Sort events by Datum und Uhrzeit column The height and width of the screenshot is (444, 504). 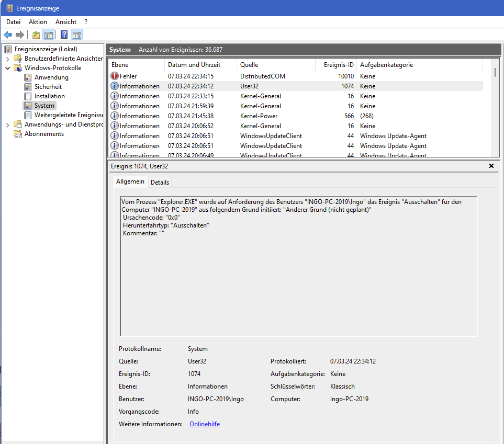[194, 65]
